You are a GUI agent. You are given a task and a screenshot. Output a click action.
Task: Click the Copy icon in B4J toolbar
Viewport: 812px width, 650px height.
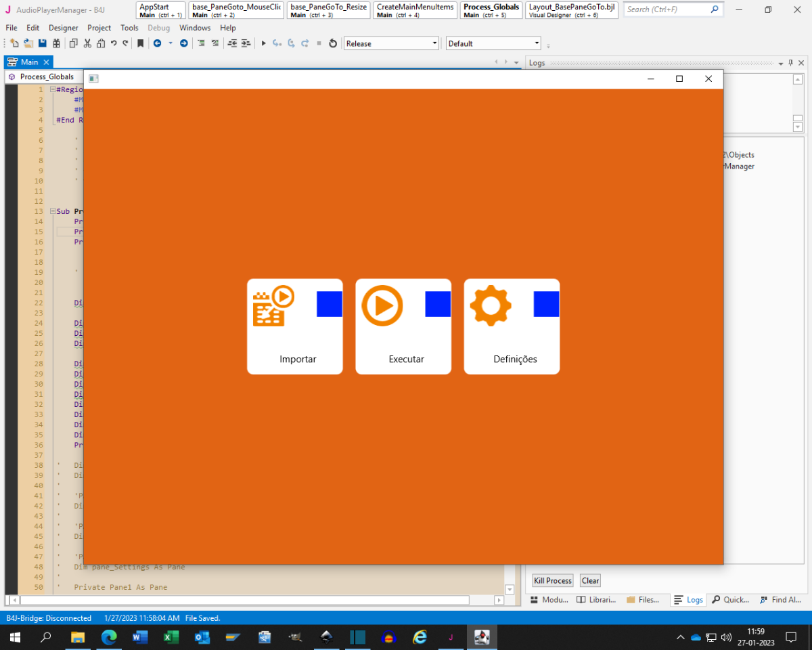[74, 43]
